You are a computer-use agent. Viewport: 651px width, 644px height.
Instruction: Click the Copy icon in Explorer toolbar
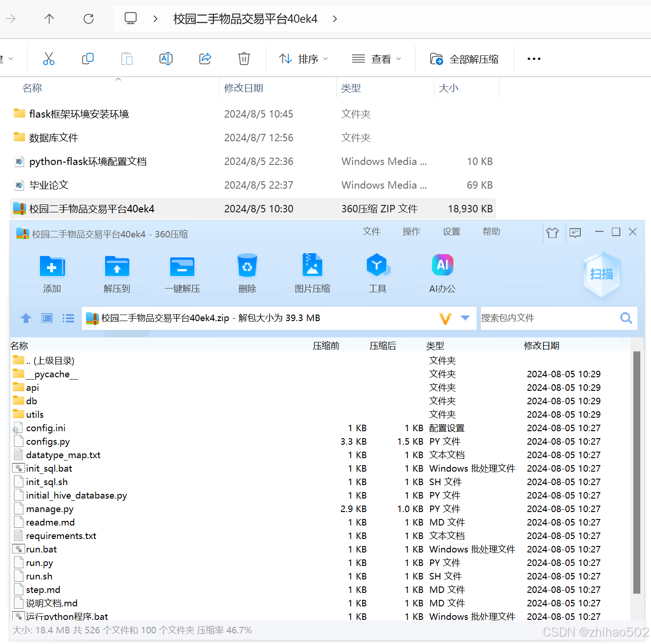88,59
